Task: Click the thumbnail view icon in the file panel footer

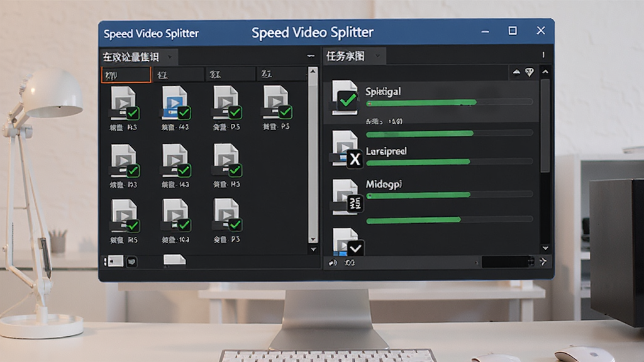Action: pos(114,261)
